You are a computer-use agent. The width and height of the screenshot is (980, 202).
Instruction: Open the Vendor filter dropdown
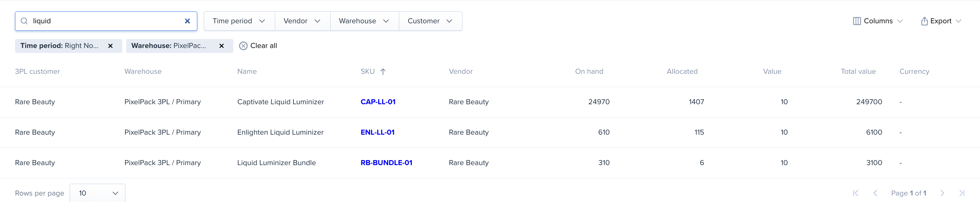coord(302,21)
